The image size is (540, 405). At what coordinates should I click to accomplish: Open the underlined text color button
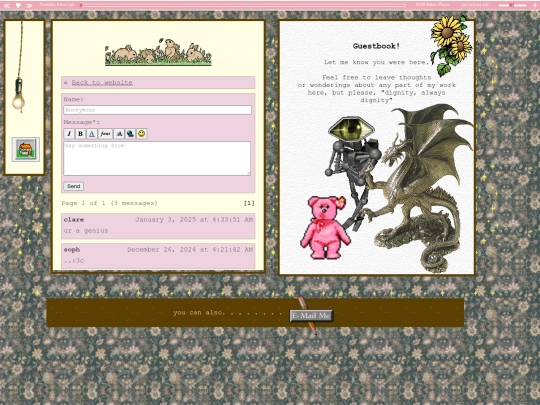pos(92,134)
